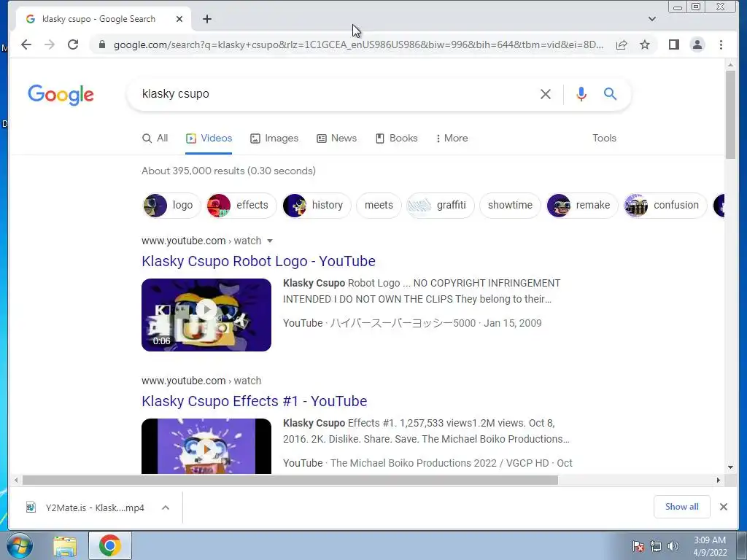Open the News tab
The height and width of the screenshot is (560, 747).
pyautogui.click(x=337, y=138)
